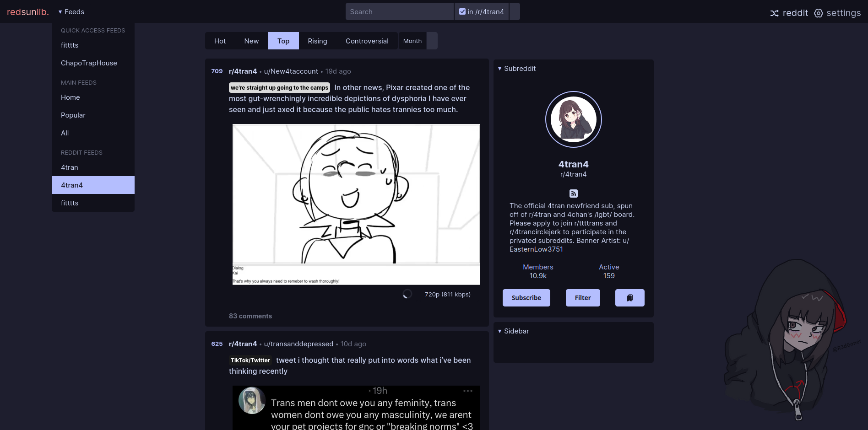This screenshot has width=868, height=430.
Task: Open fitttts under Reddit Feeds
Action: point(93,203)
